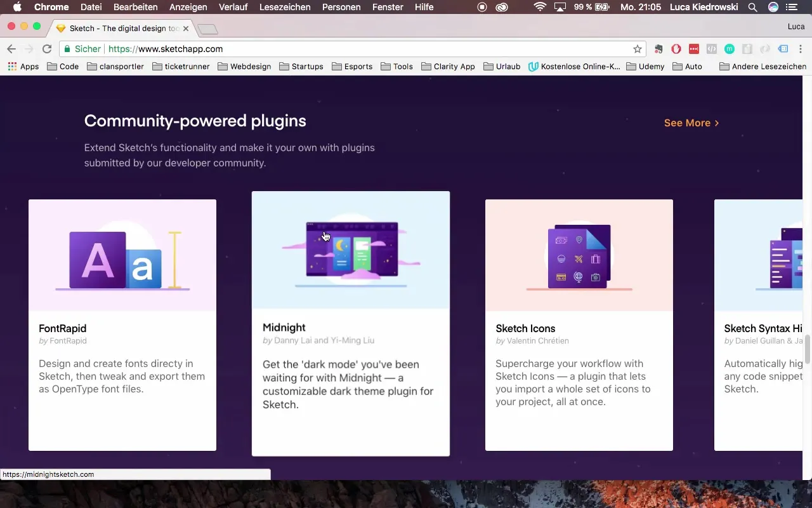Open the Urlaub bookmarks folder

(x=502, y=66)
